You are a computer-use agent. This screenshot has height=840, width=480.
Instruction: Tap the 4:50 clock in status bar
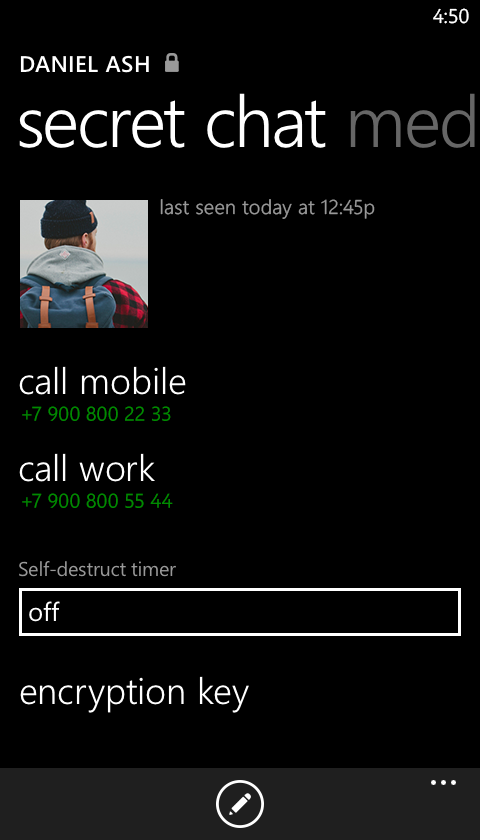(x=451, y=16)
